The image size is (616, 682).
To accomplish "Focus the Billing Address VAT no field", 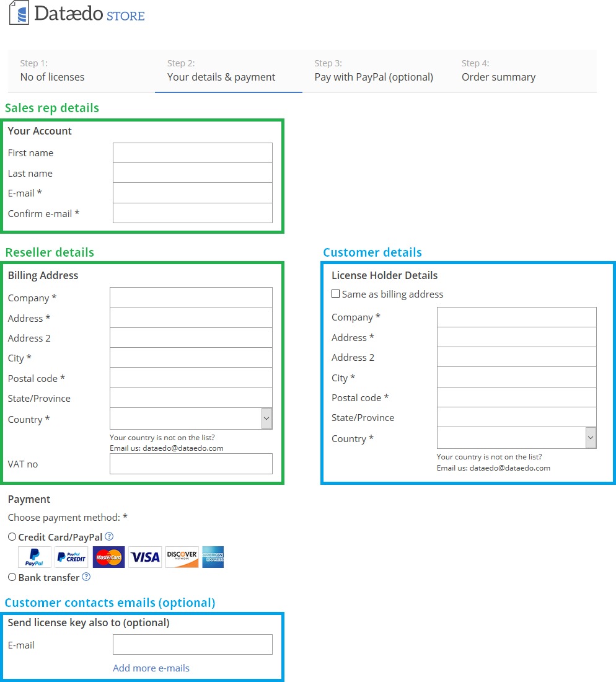I will point(191,464).
